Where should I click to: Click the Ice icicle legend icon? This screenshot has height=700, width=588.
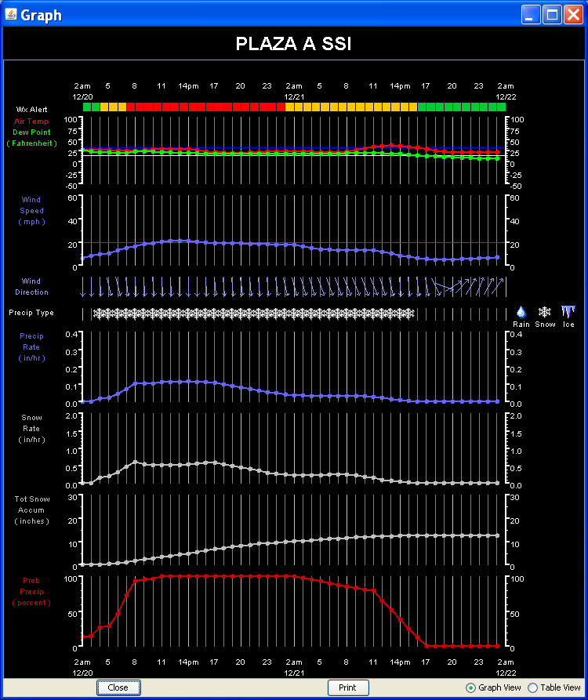coord(568,311)
